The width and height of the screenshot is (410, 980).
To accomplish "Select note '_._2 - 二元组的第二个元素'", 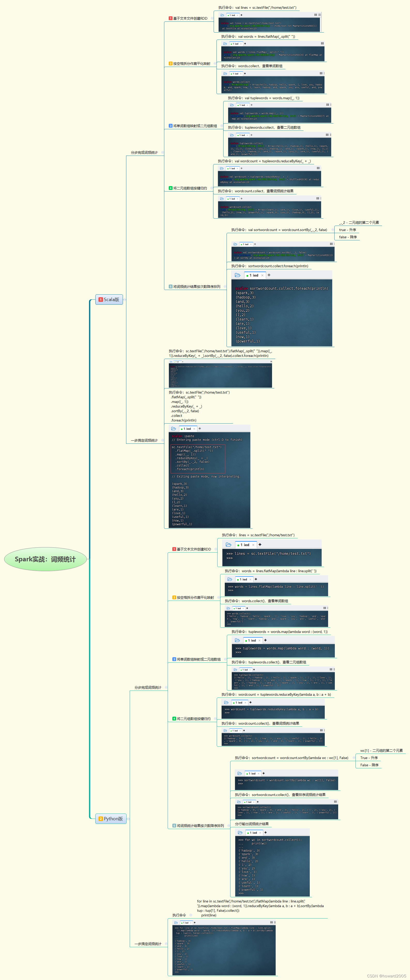I will 359,223.
